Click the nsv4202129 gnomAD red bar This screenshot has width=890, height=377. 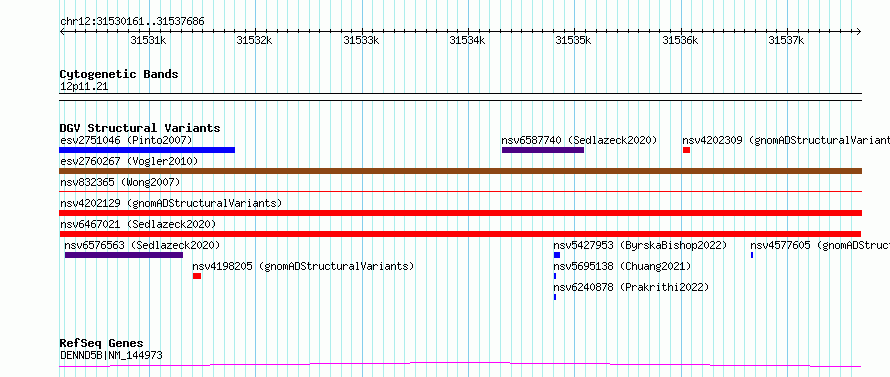click(x=460, y=213)
